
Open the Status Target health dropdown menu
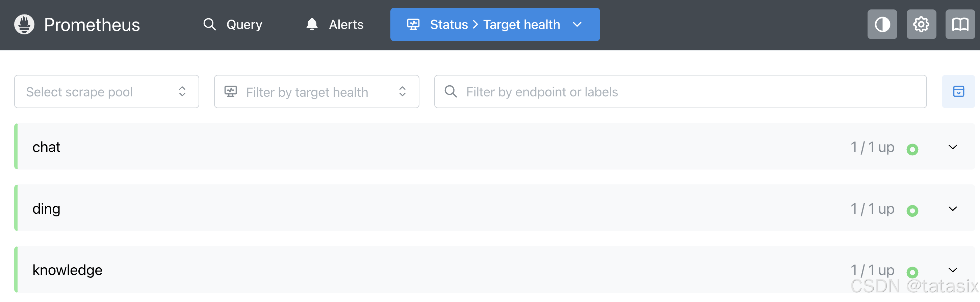495,24
